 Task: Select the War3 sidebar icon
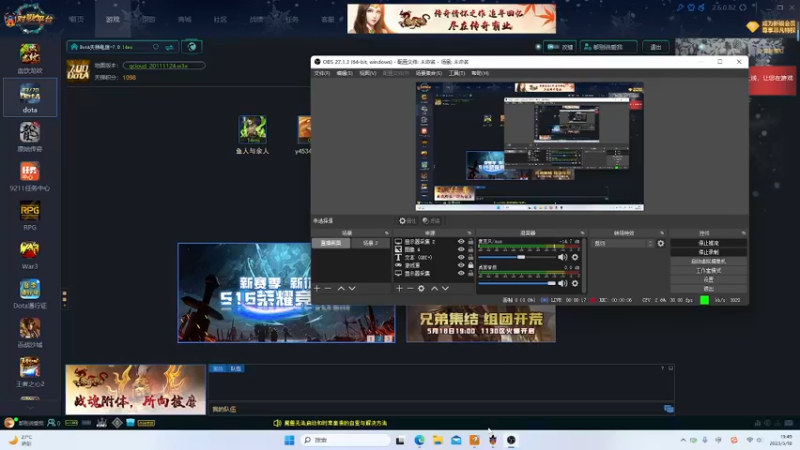pyautogui.click(x=30, y=254)
